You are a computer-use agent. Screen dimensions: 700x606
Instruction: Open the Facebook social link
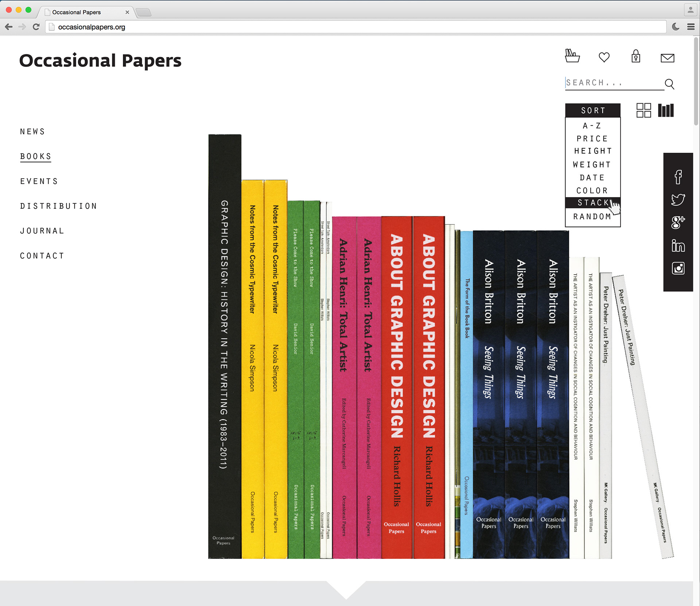click(x=678, y=177)
